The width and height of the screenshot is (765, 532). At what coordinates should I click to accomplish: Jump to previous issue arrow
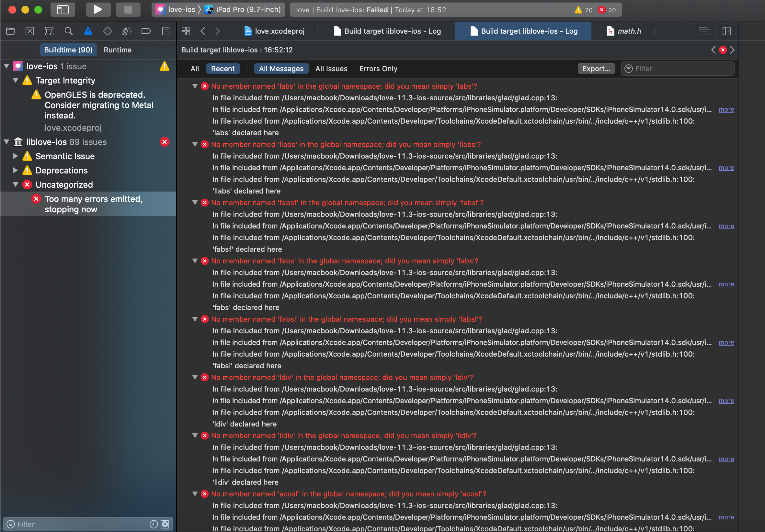coord(713,50)
